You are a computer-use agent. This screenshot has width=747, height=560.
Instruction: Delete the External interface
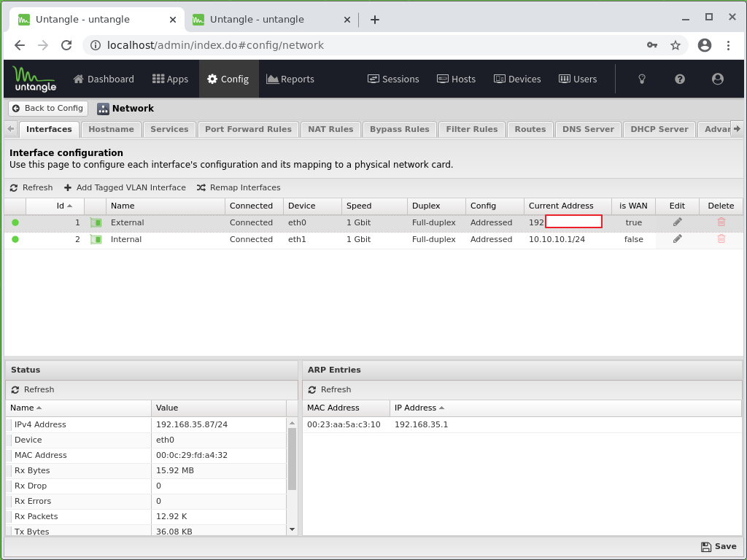721,222
